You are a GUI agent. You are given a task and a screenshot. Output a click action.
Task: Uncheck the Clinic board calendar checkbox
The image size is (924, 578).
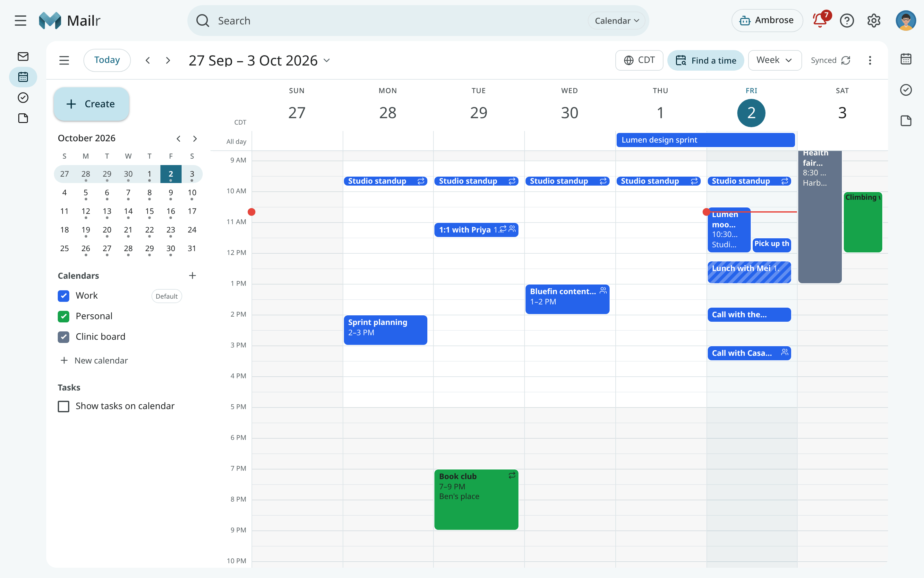pos(64,337)
